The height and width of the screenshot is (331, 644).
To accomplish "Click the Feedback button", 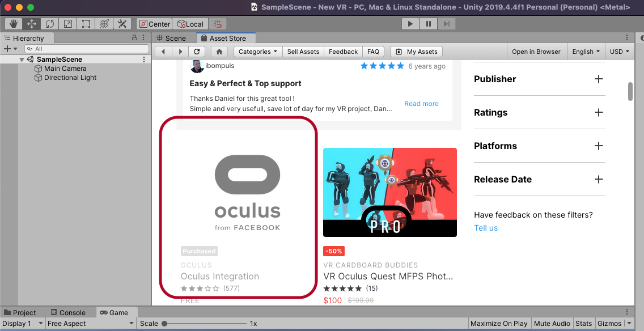I will [344, 52].
